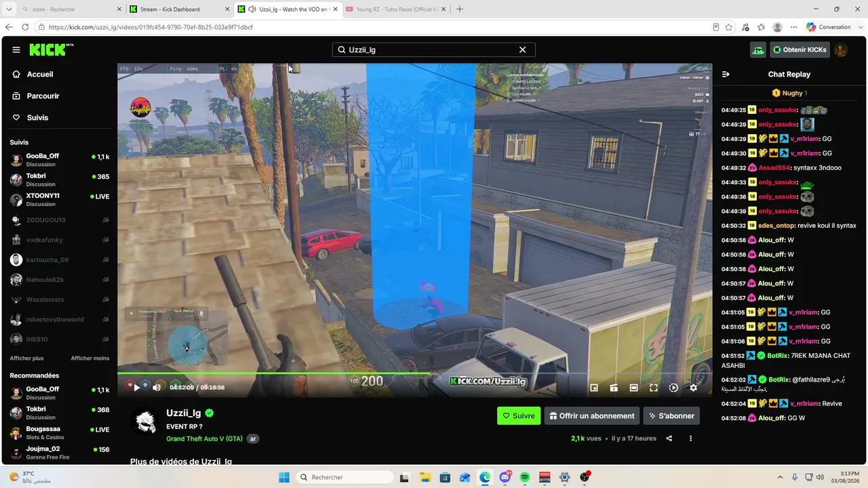Image resolution: width=868 pixels, height=488 pixels.
Task: Open the reader view icon in address bar
Action: click(x=716, y=27)
